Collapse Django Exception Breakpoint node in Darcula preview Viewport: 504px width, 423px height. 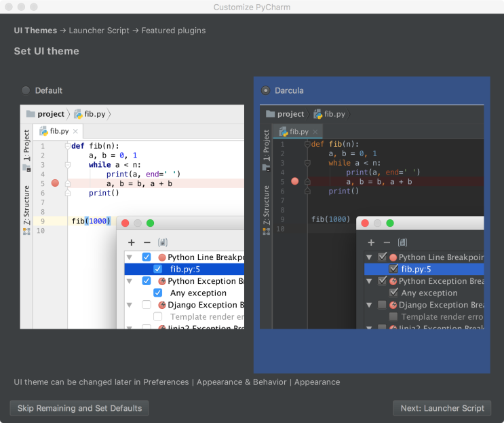tap(369, 305)
